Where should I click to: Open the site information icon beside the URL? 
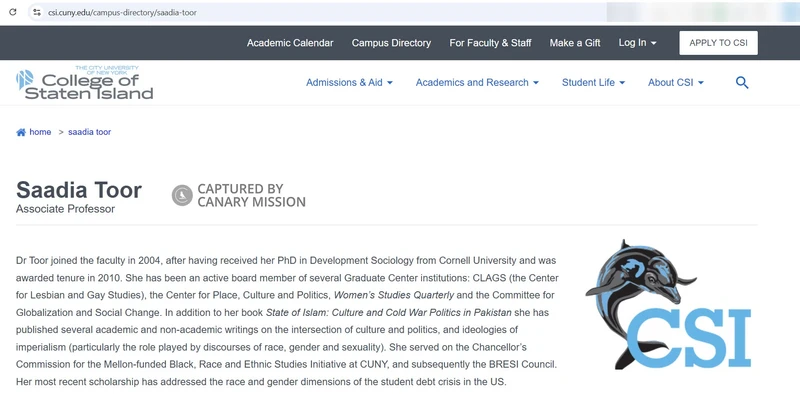tap(37, 12)
